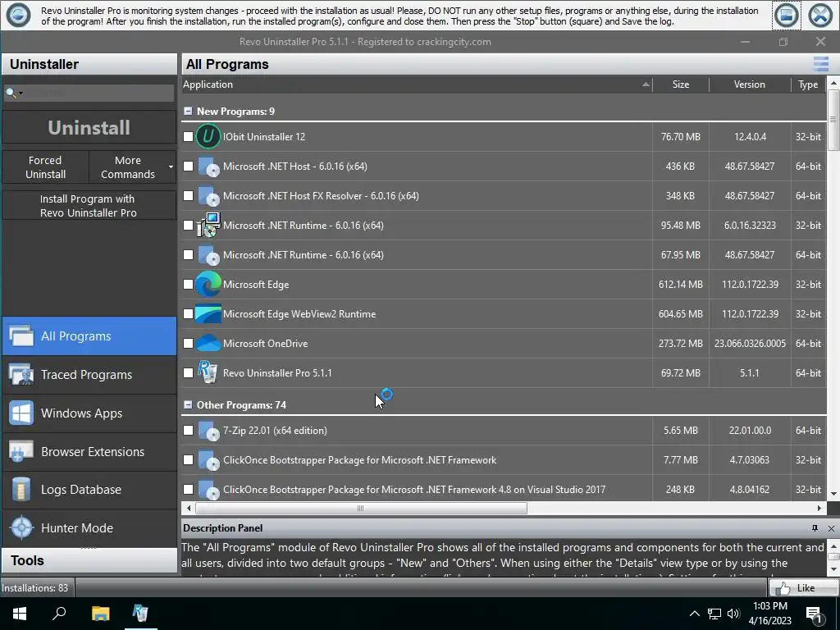
Task: Click the Microsoft Edge program icon
Action: click(208, 285)
